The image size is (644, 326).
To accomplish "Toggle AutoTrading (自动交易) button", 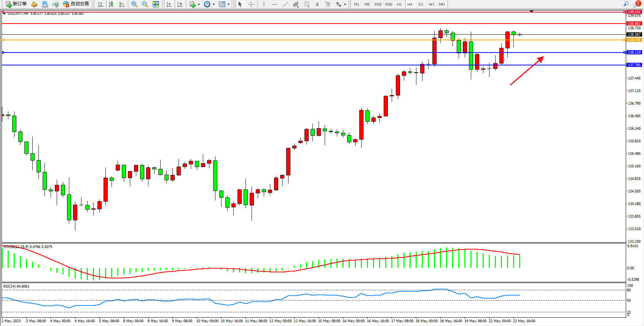I will (x=76, y=4).
